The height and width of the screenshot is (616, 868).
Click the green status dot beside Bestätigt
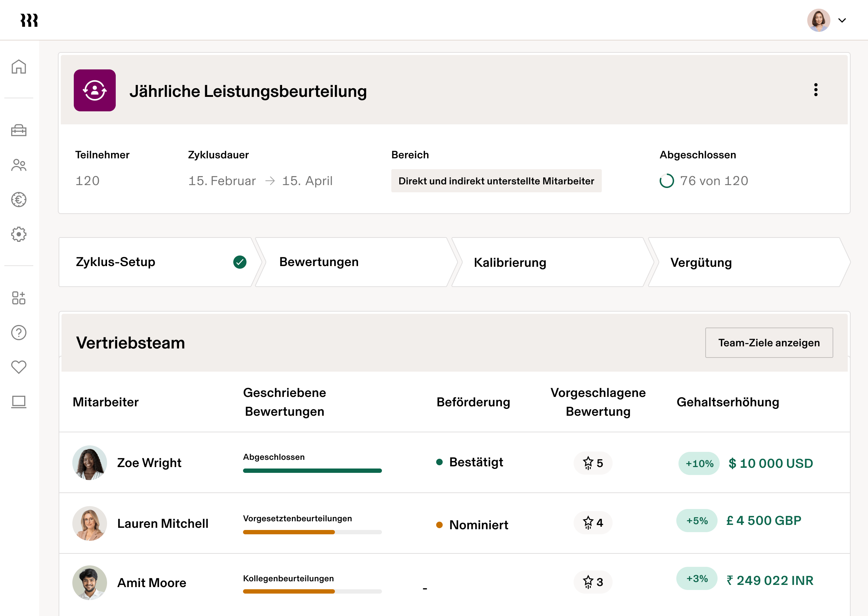point(440,462)
